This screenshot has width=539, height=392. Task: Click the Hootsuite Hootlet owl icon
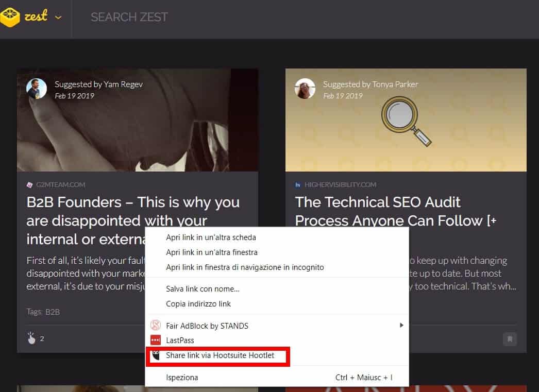tap(156, 355)
